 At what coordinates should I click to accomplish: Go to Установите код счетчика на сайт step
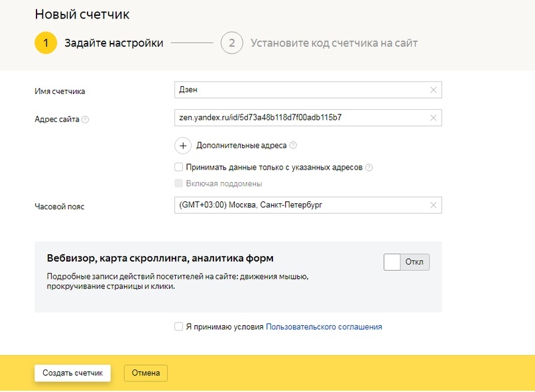tap(333, 44)
